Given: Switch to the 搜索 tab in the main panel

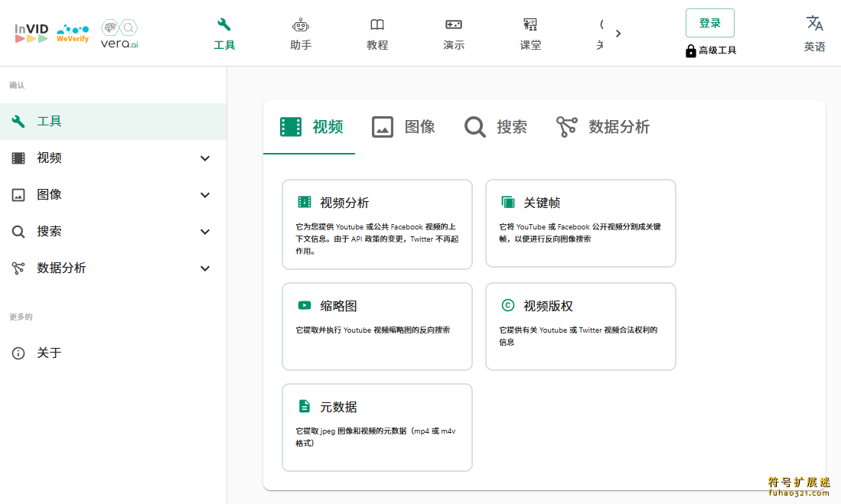Looking at the screenshot, I should pos(494,127).
